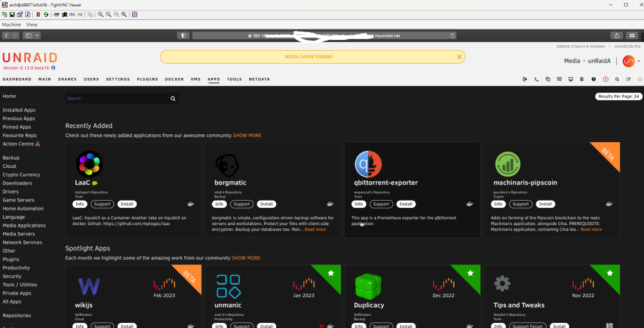Screen dimensions: 644x328
Task: Open the Machine menu
Action: pyautogui.click(x=12, y=24)
